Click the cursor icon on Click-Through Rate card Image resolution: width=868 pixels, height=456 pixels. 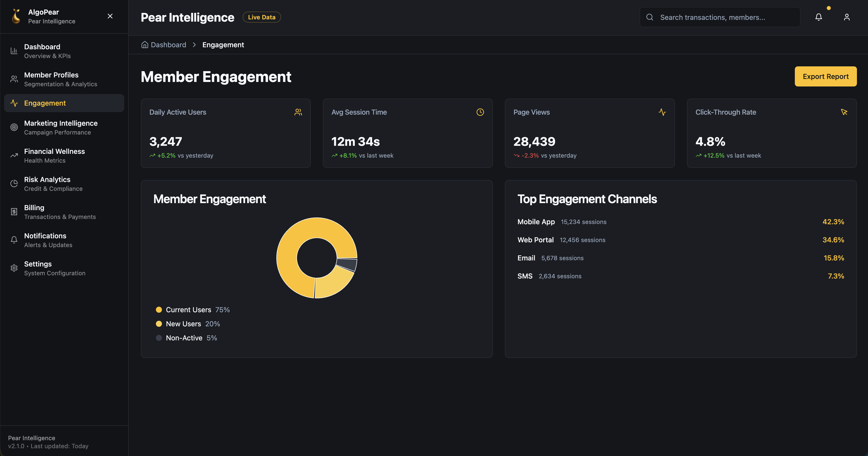[x=844, y=112]
